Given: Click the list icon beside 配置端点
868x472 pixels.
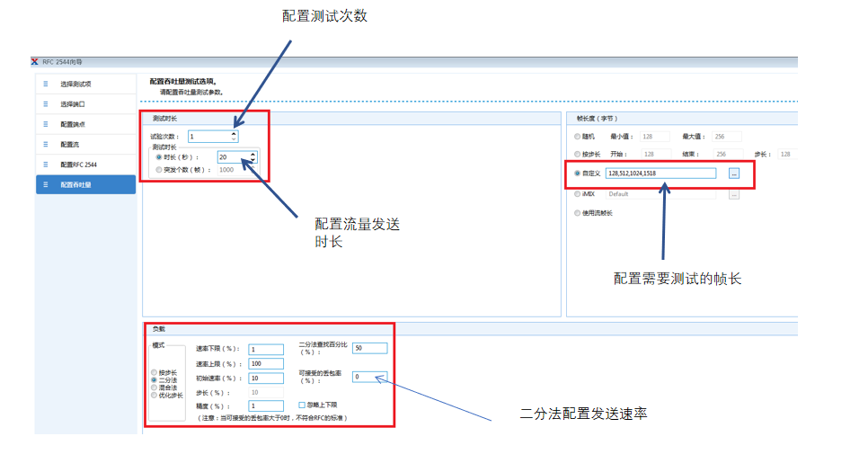Looking at the screenshot, I should coord(46,124).
